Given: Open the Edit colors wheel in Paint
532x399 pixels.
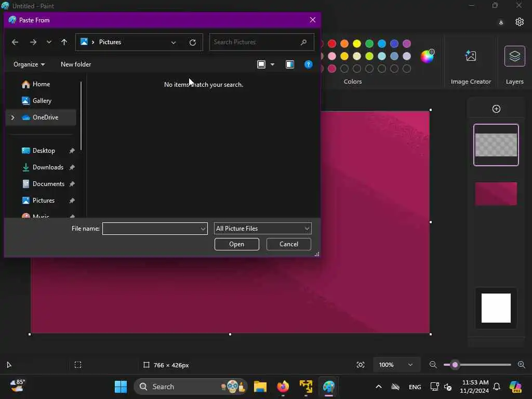Looking at the screenshot, I should 427,56.
